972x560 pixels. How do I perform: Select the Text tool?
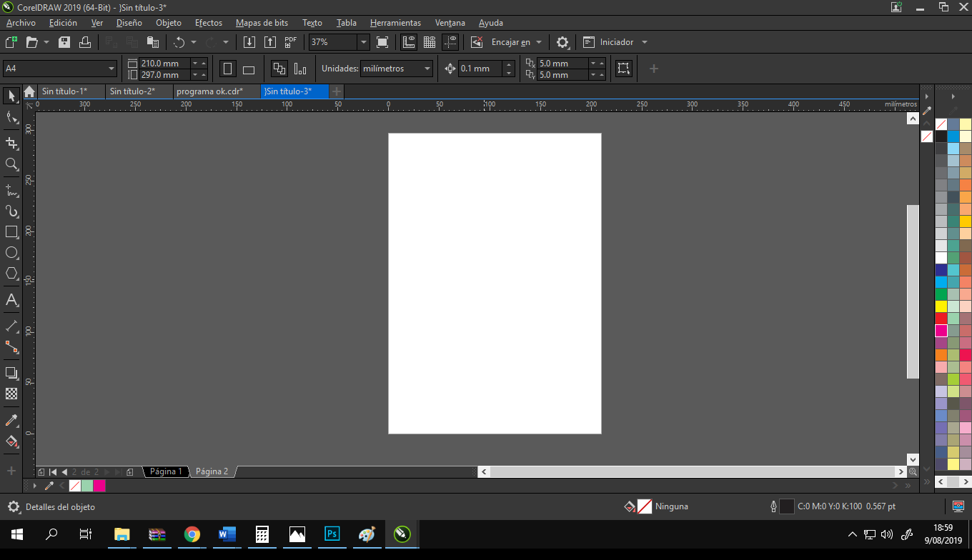click(x=11, y=300)
